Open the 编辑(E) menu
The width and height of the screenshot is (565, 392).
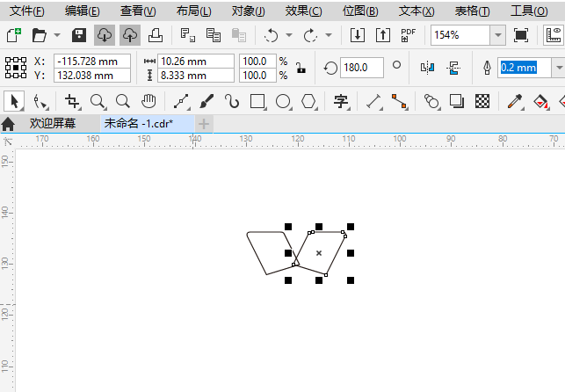(82, 11)
